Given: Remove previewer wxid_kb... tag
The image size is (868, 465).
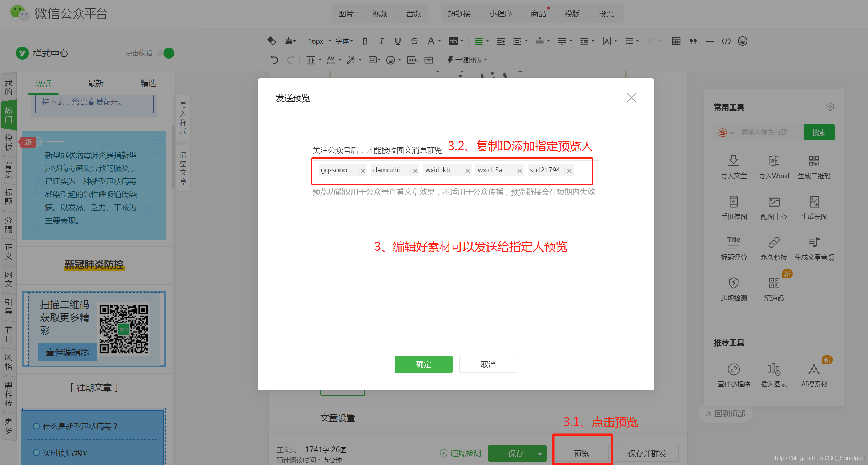Looking at the screenshot, I should [467, 171].
